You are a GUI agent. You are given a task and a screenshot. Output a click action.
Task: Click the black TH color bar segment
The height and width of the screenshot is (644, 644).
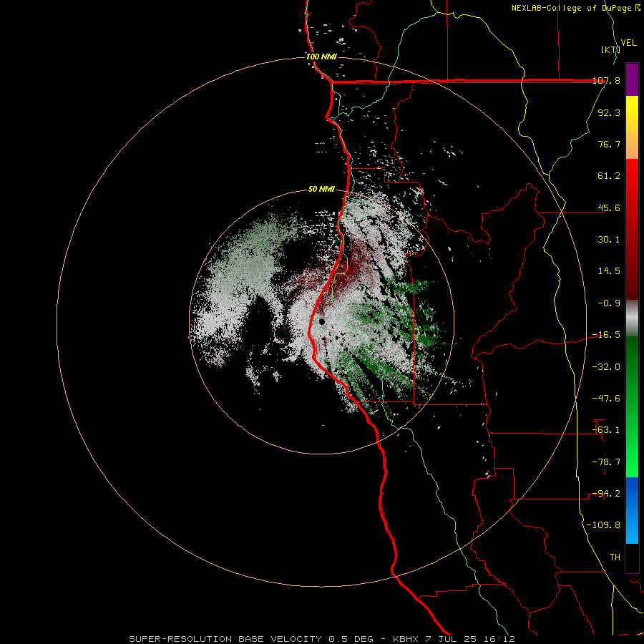[632, 558]
